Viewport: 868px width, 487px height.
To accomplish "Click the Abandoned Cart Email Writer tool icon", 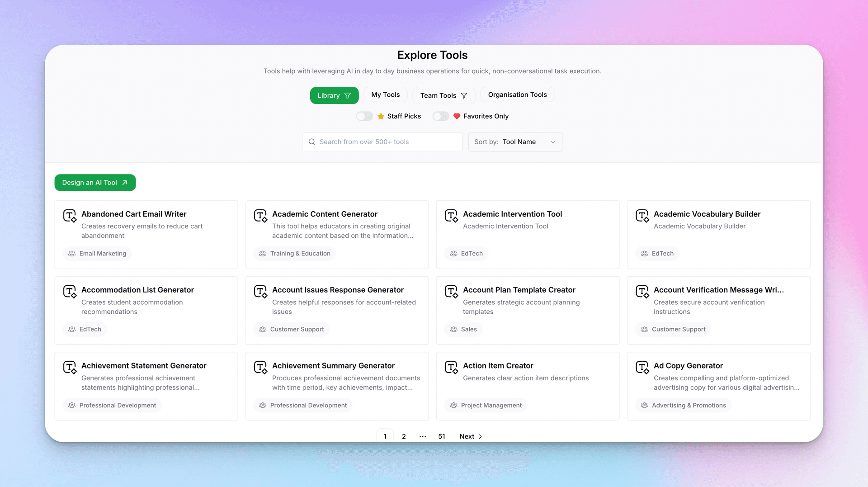I will click(x=70, y=217).
